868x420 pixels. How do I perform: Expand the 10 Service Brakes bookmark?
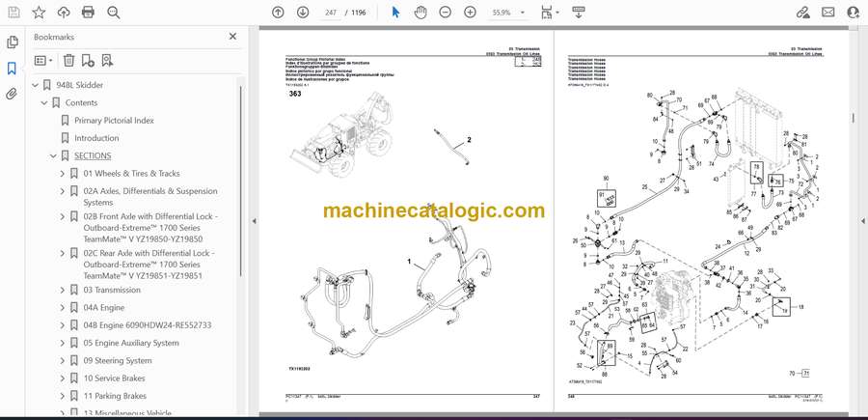[62, 378]
